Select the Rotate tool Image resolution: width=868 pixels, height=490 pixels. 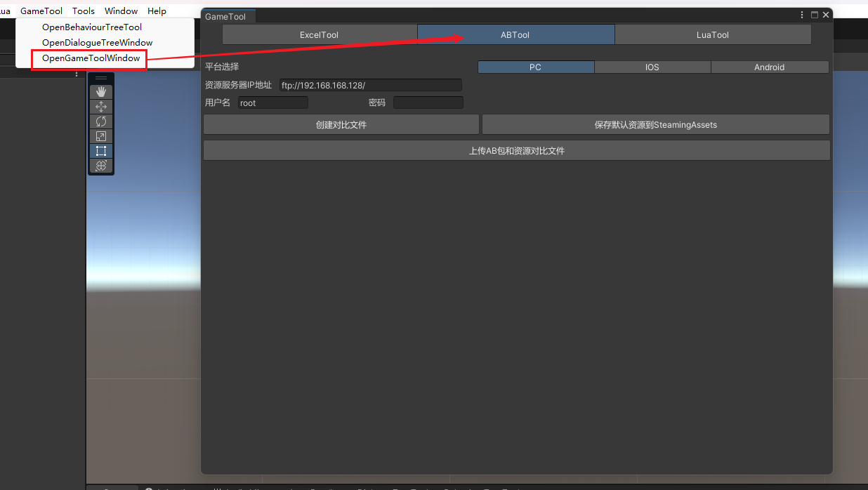coord(100,121)
